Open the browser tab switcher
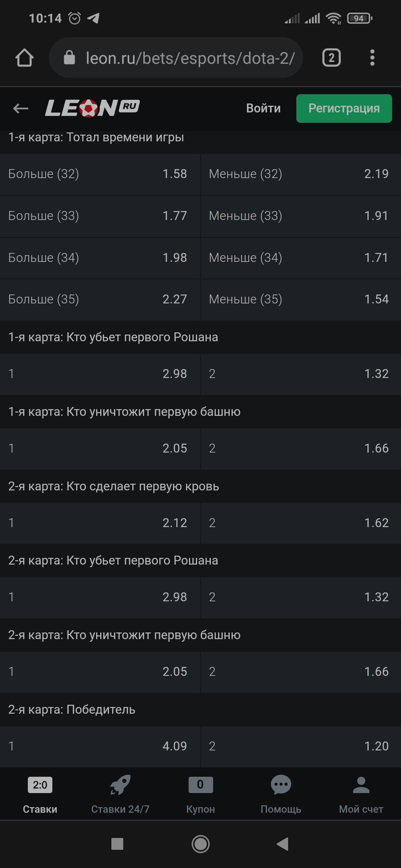401x868 pixels. click(331, 58)
